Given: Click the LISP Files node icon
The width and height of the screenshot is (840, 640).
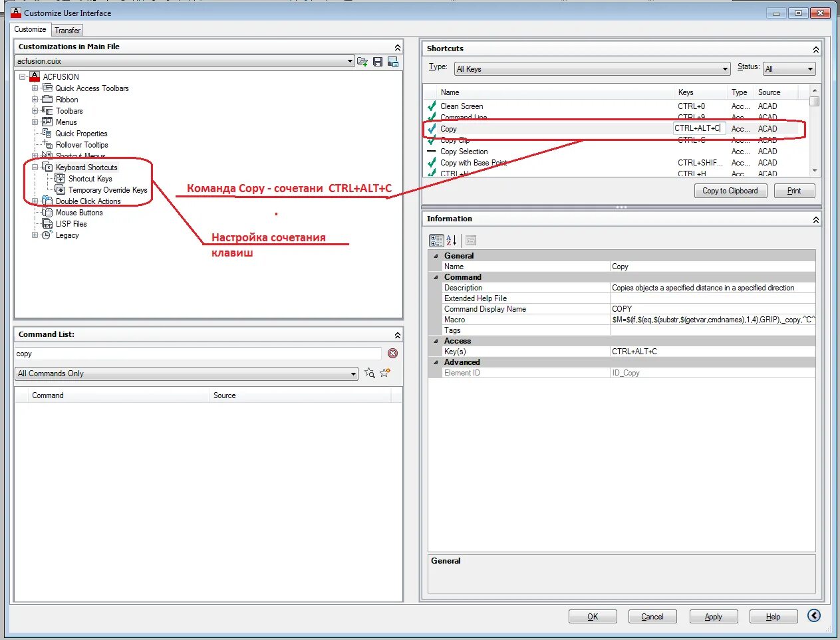Looking at the screenshot, I should (x=47, y=223).
